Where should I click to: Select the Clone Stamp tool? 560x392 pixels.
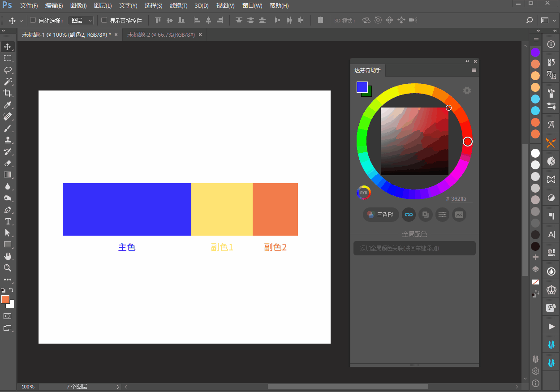(8, 140)
